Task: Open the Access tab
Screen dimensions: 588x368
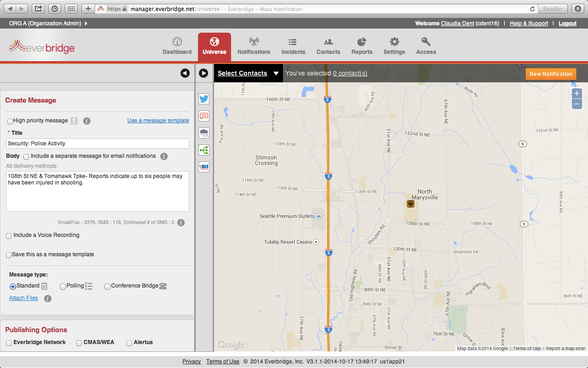Action: coord(426,46)
